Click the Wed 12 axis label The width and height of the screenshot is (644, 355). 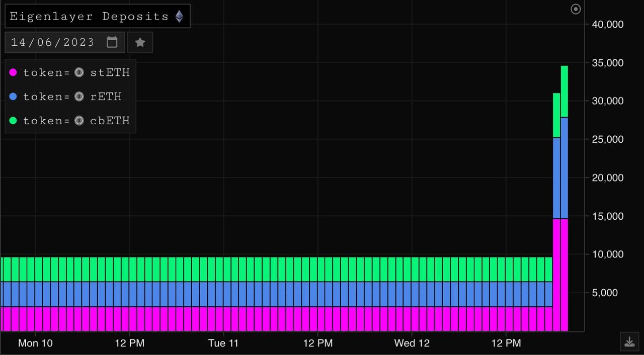pyautogui.click(x=412, y=343)
